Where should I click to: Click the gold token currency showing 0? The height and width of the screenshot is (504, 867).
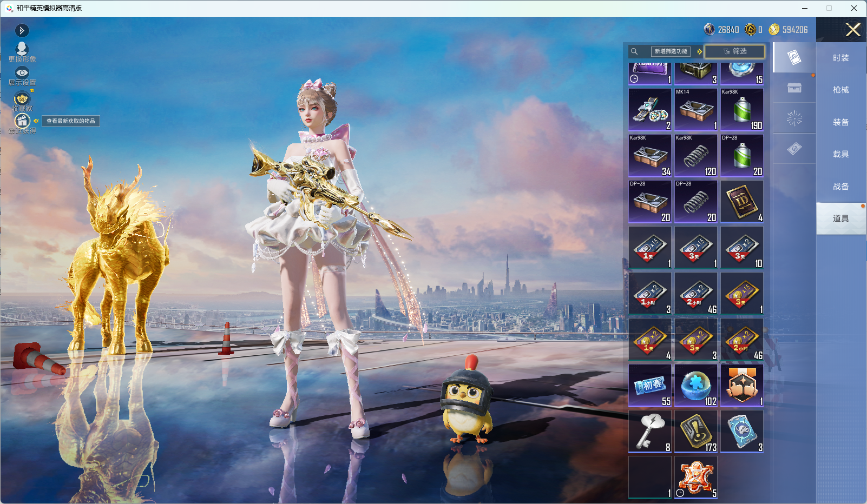754,30
